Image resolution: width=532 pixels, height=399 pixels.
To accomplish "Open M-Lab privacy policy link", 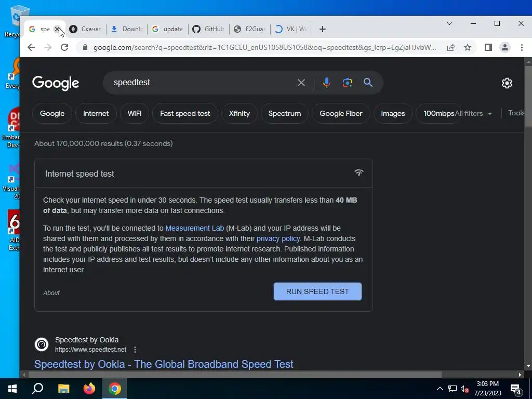I will click(278, 238).
